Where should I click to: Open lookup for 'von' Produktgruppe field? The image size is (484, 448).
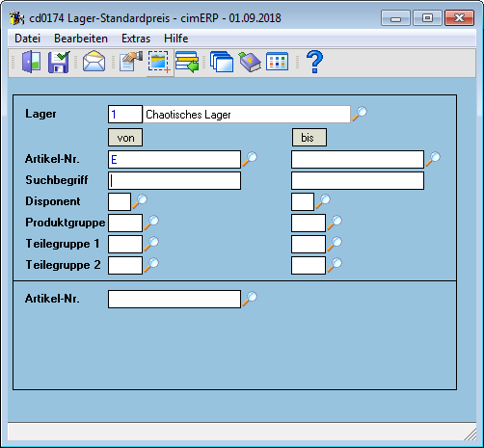pyautogui.click(x=151, y=223)
